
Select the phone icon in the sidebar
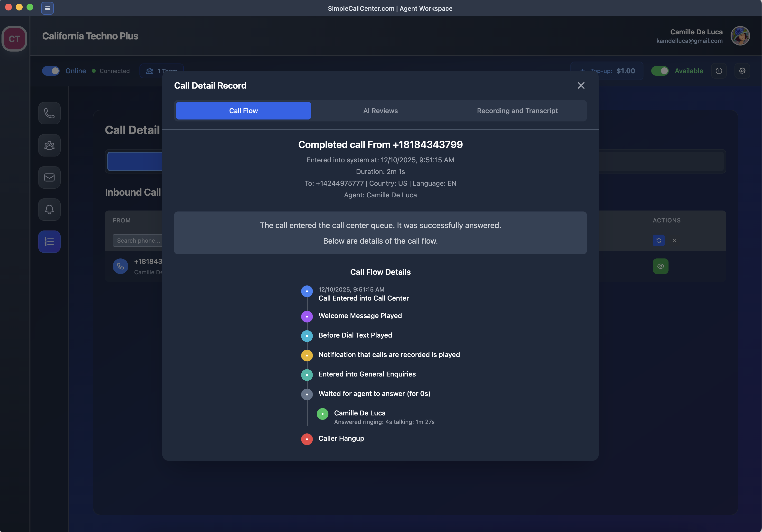tap(49, 113)
